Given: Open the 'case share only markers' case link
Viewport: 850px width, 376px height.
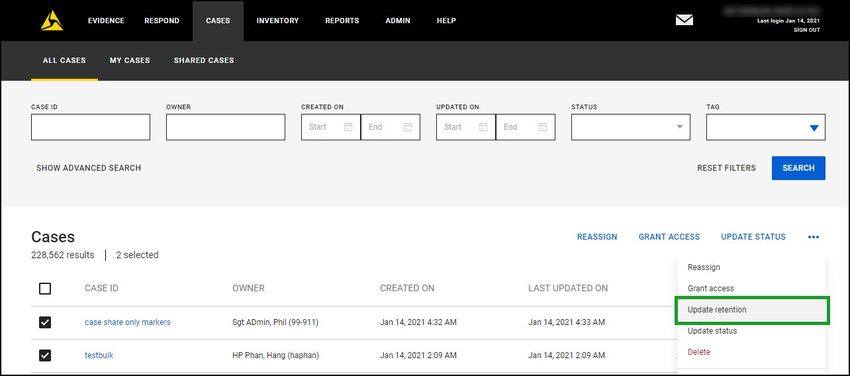Looking at the screenshot, I should 127,322.
